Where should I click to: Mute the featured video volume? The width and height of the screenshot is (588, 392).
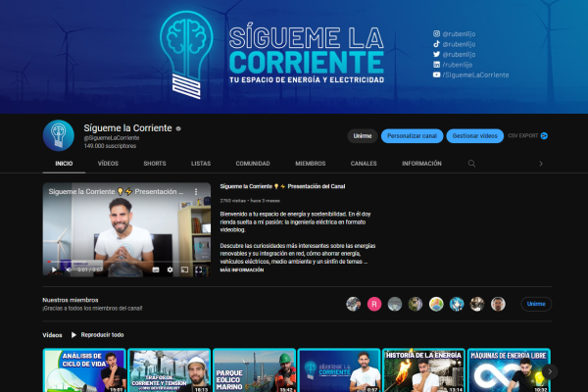tap(69, 269)
